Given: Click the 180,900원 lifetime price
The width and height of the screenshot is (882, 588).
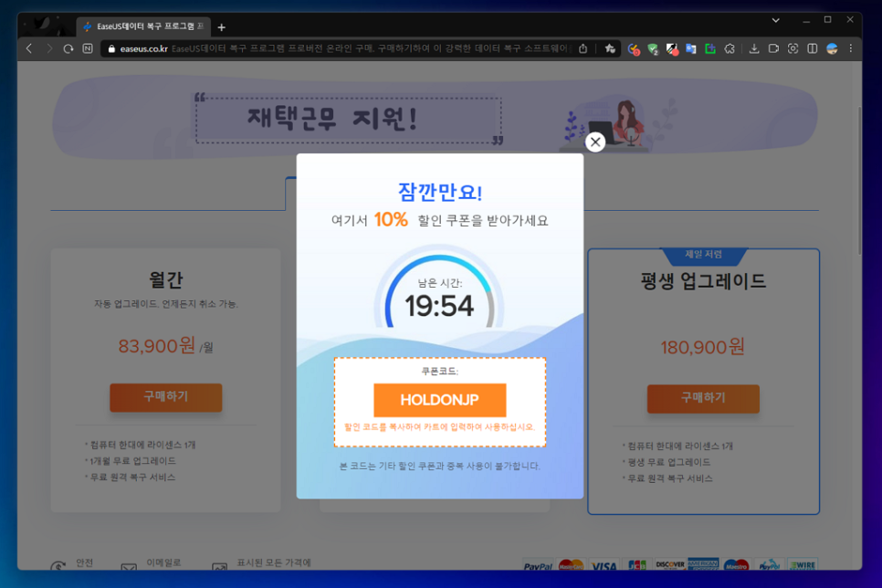Looking at the screenshot, I should coord(702,347).
